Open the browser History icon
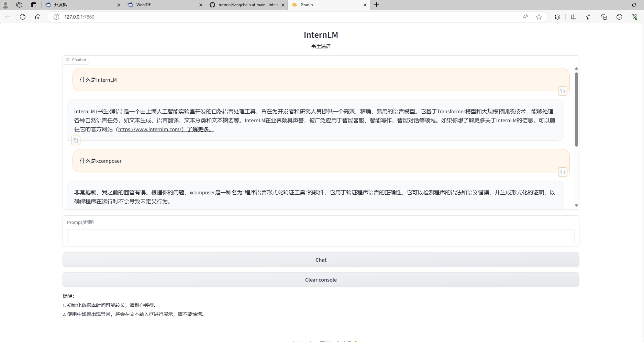 pos(619,17)
